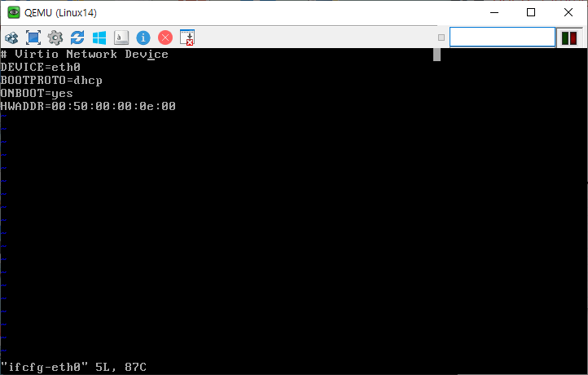Click the "HWADDR=00:50:00:00:0e:00" line
Viewport: 588px width, 375px height.
click(88, 106)
